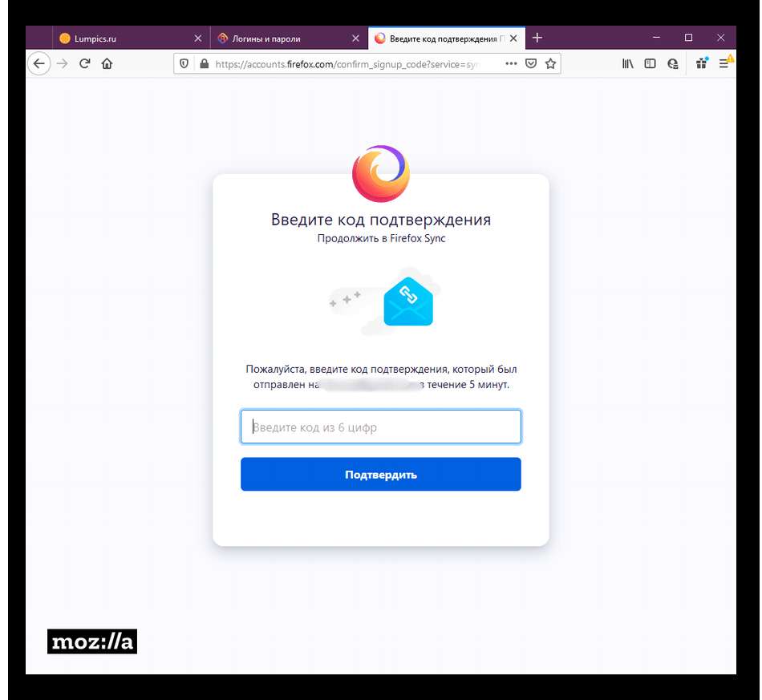The height and width of the screenshot is (700, 762).
Task: Bookmark this page with the star
Action: point(550,63)
